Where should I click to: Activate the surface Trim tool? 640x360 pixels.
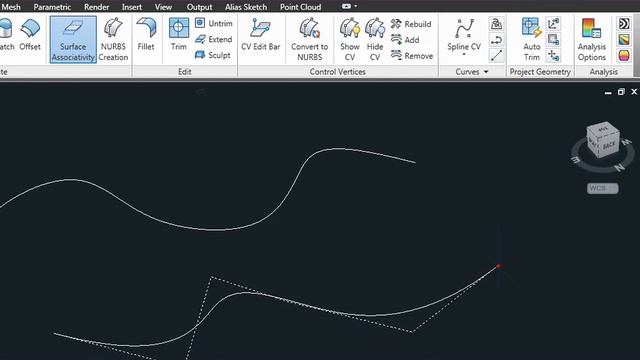pos(178,35)
